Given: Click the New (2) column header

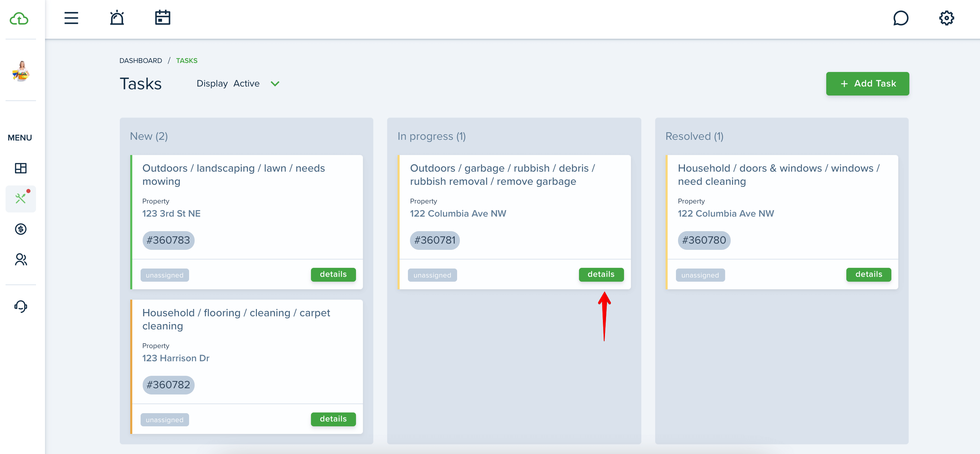Looking at the screenshot, I should (149, 136).
